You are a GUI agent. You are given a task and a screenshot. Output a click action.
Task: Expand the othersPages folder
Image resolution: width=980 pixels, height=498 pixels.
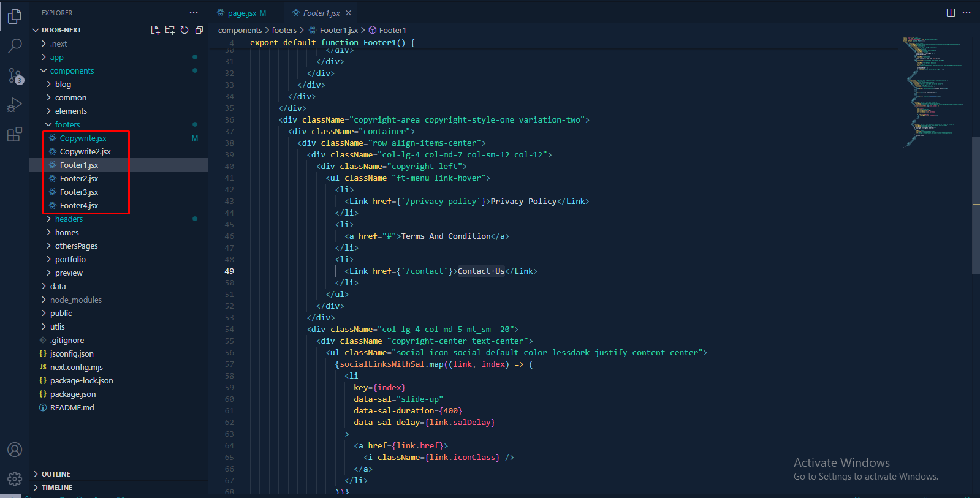tap(118, 246)
